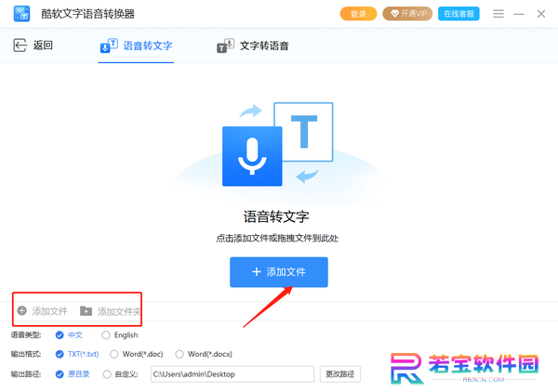Click the small plus 添加文件 toolbar item

[x=43, y=311]
